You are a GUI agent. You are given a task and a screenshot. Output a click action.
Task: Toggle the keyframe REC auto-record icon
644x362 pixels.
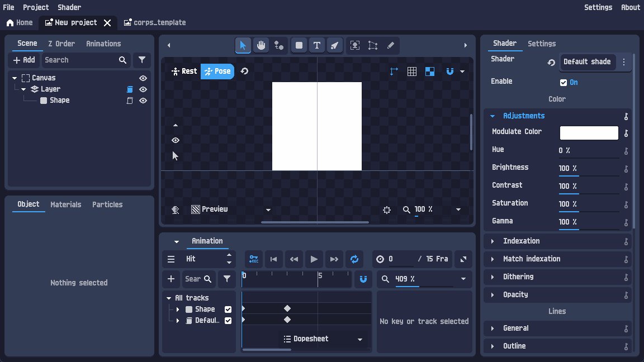pyautogui.click(x=253, y=259)
